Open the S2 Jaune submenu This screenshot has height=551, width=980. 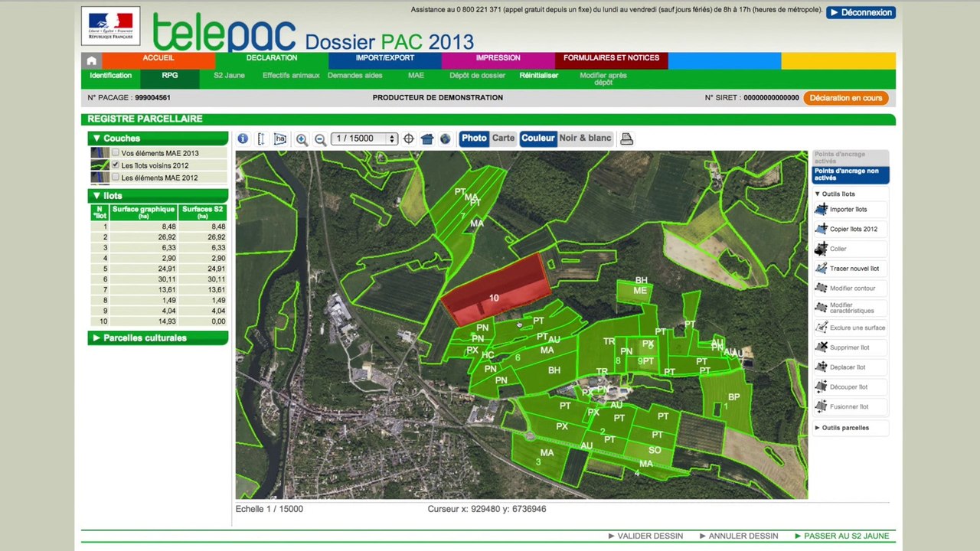point(230,76)
